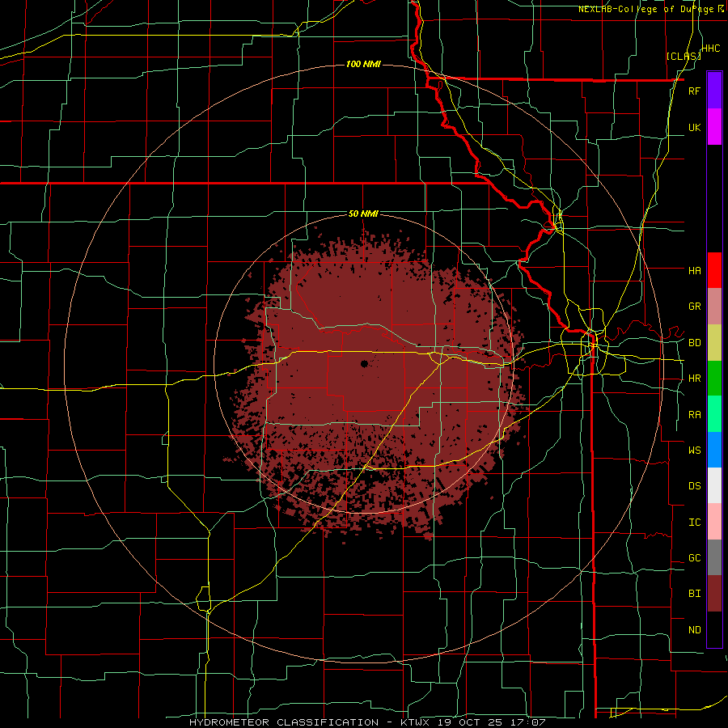Click the ND black legend swatch
The width and height of the screenshot is (728, 728).
click(714, 629)
